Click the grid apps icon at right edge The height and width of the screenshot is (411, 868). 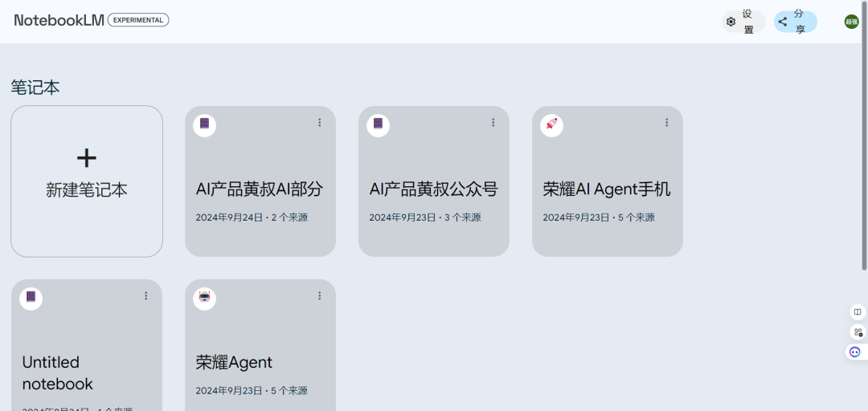coord(858,332)
